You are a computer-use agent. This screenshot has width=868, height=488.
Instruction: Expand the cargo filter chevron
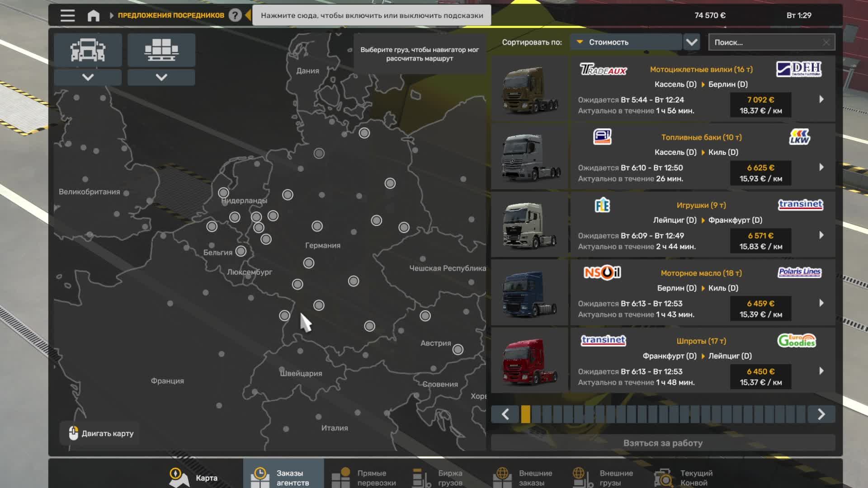coord(161,77)
